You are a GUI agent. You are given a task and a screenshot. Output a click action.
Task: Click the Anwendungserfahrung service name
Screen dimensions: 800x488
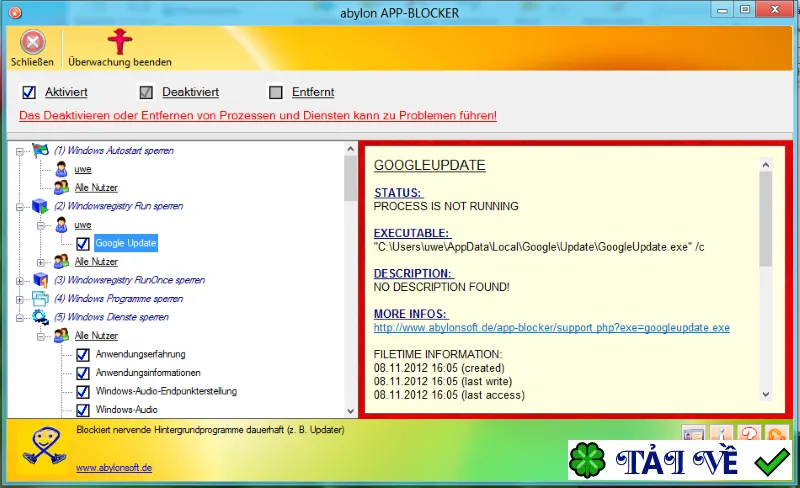140,354
